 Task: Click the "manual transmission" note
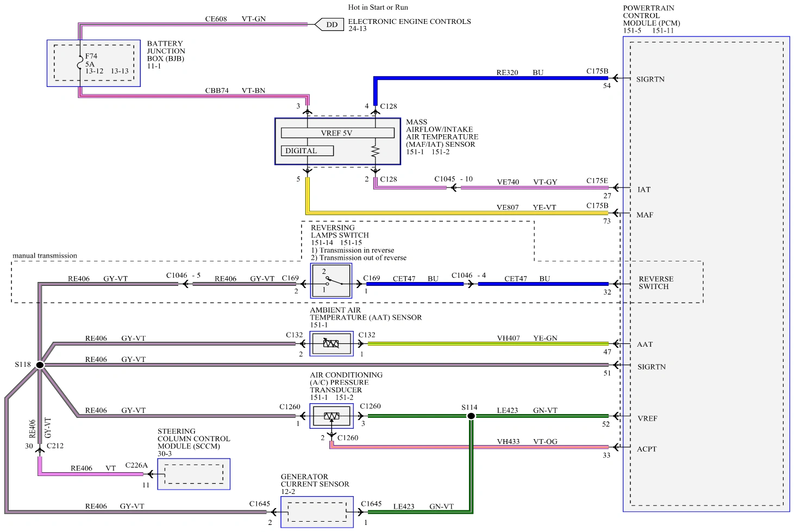(45, 256)
